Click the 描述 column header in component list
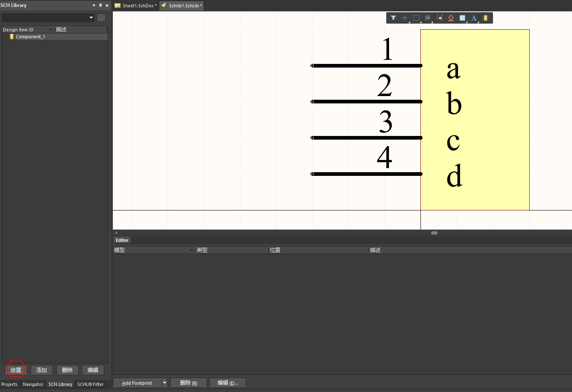 coord(81,29)
